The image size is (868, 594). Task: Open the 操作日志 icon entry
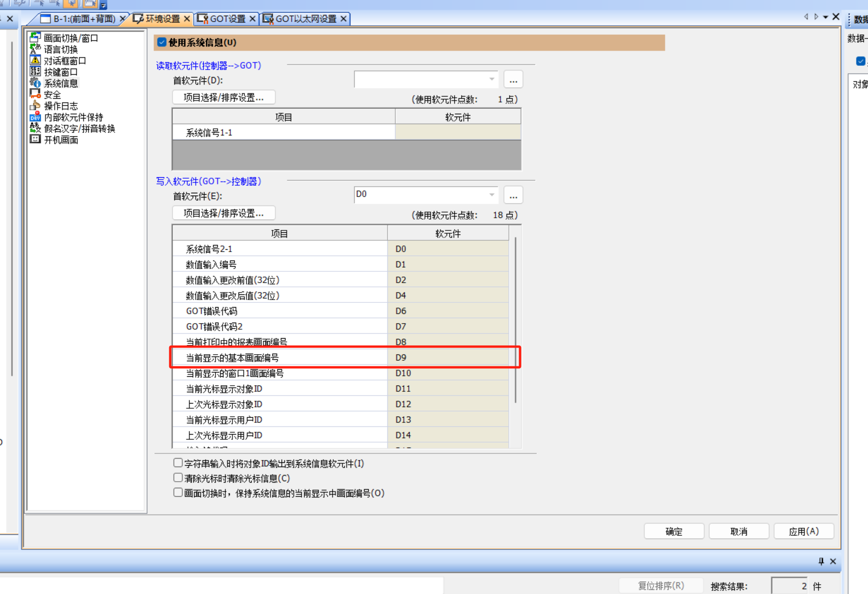[x=35, y=105]
